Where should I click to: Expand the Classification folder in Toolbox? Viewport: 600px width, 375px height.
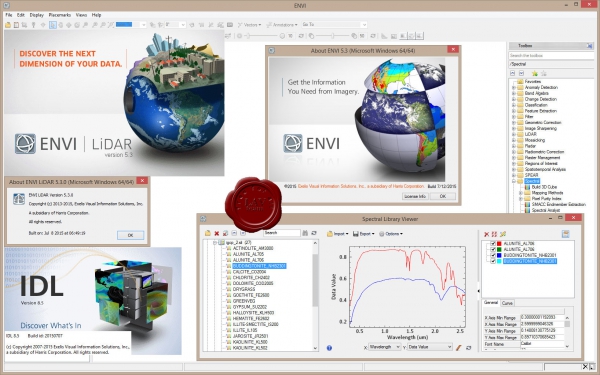[x=514, y=105]
